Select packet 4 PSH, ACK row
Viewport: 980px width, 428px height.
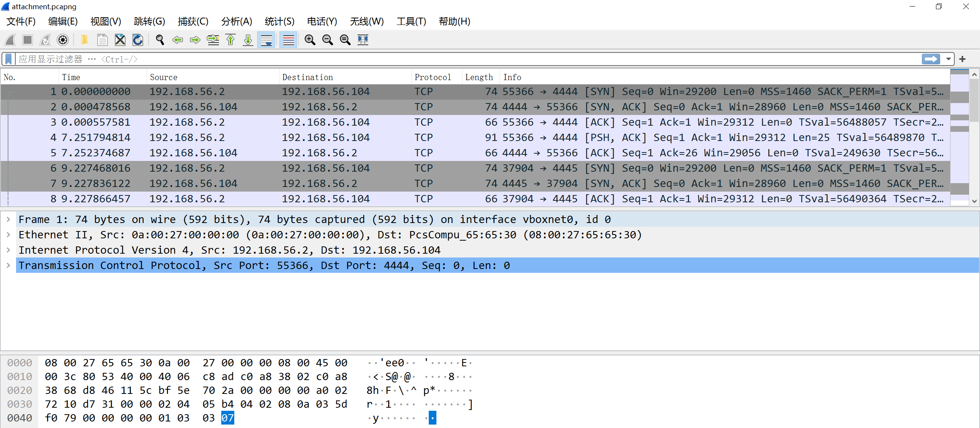coord(475,138)
